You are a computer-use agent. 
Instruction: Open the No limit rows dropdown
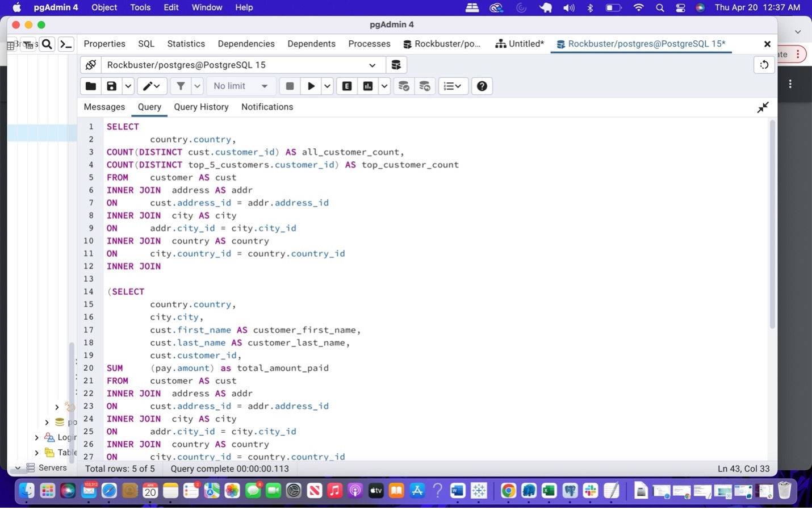coord(241,86)
